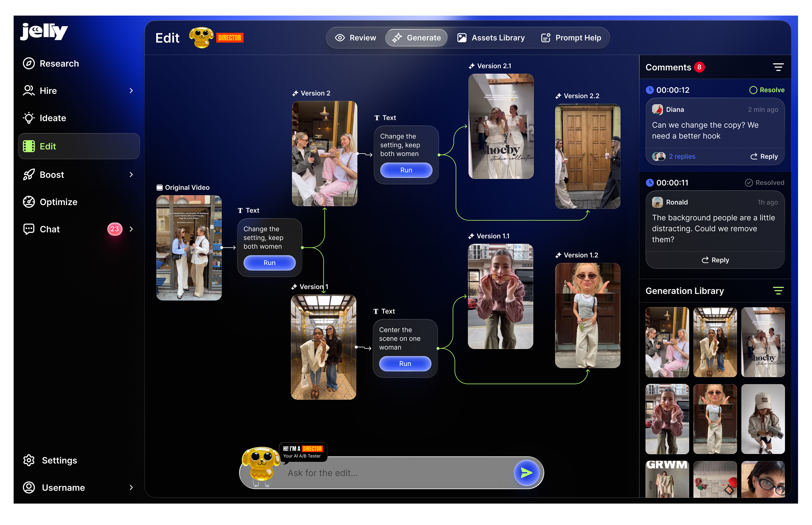Open the 2 replies link under Diana's comment
The width and height of the screenshot is (812, 525).
click(x=682, y=156)
